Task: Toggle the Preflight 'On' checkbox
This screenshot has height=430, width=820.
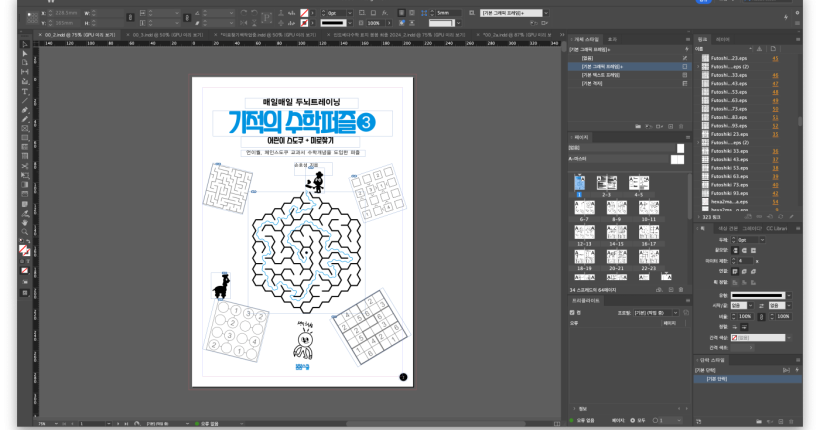Action: point(573,312)
